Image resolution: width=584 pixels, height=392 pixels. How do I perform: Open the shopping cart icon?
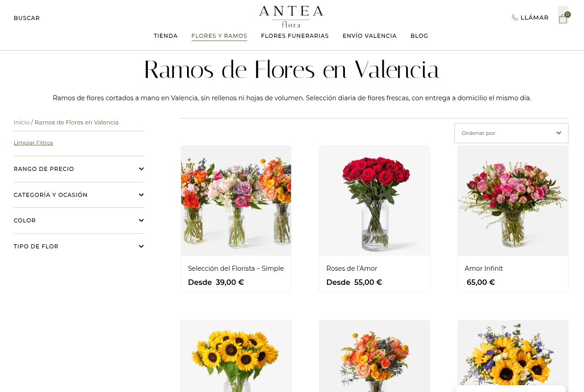563,18
